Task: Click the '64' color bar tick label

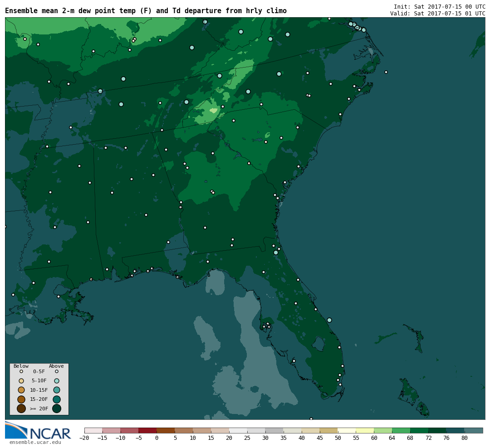Action: pos(392,438)
